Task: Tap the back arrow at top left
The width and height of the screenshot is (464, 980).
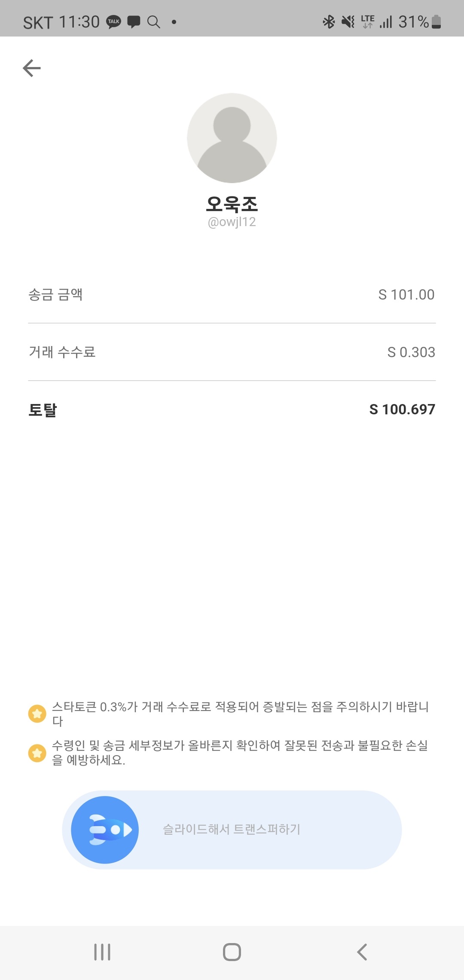Action: click(x=32, y=68)
